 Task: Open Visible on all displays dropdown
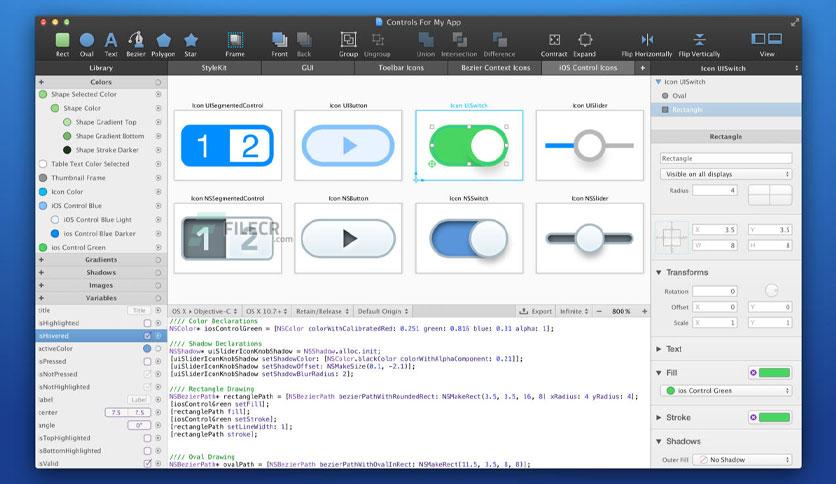coord(726,174)
